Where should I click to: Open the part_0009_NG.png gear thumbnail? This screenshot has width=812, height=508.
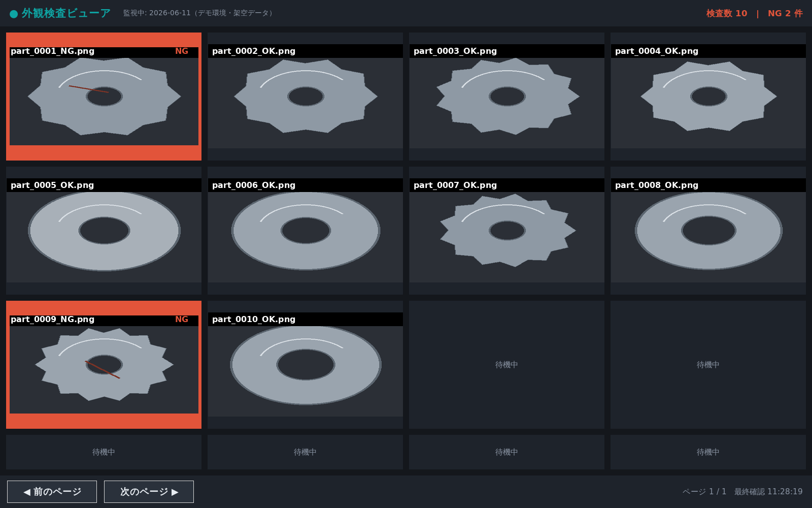tap(104, 365)
